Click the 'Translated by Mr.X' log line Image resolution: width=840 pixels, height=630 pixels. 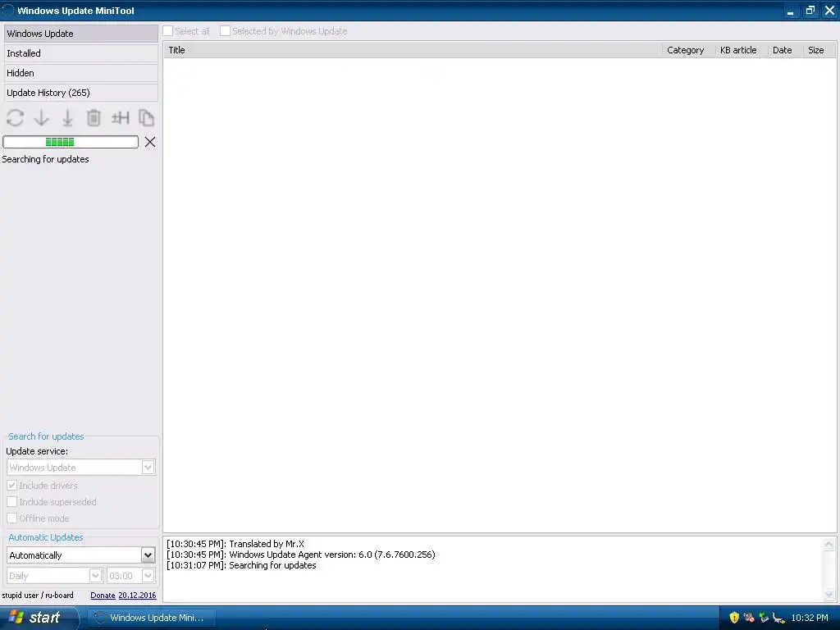[235, 544]
